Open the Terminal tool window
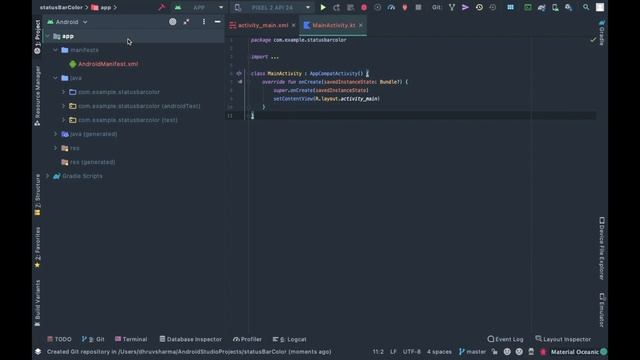Screen dimensions: 640x360 click(x=131, y=339)
